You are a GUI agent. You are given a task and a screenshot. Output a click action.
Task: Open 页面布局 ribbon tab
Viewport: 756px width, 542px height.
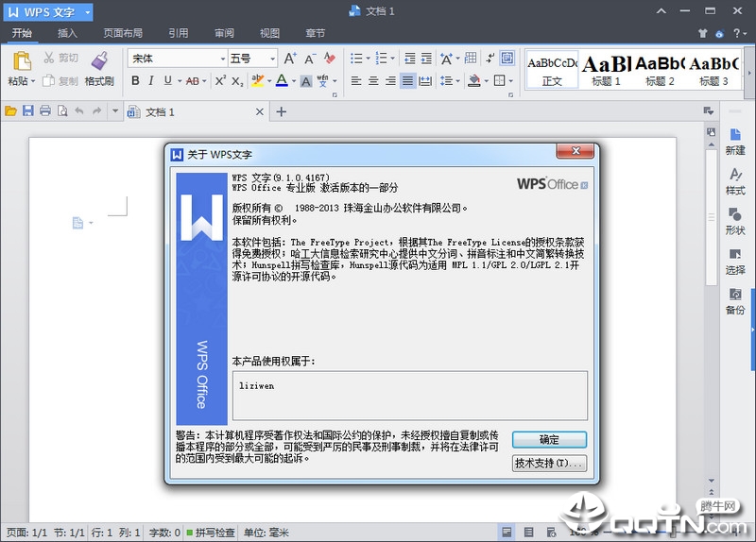coord(123,33)
